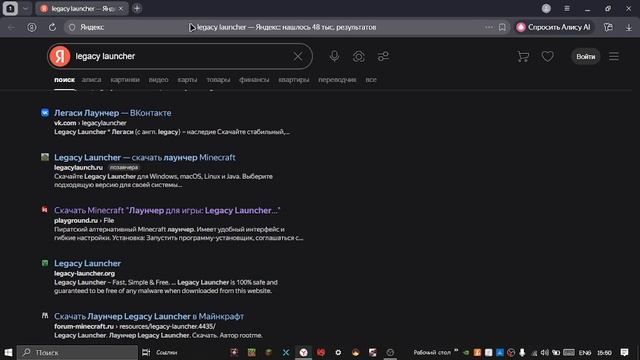Open the shopping cart icon
This screenshot has height=360, width=640.
click(523, 56)
